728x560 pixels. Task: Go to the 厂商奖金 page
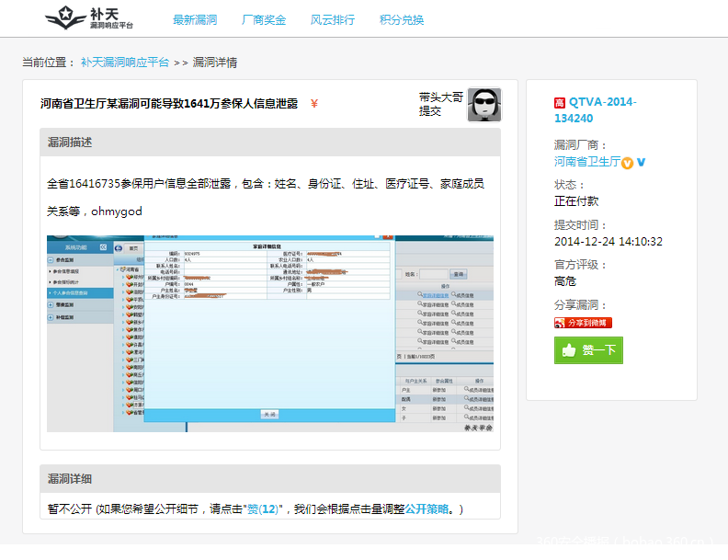pos(264,19)
